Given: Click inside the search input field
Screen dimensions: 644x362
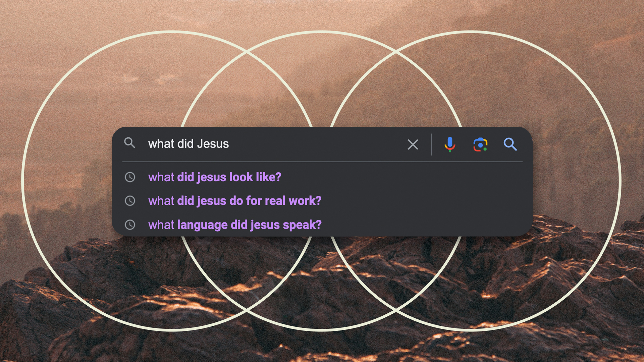Looking at the screenshot, I should pyautogui.click(x=268, y=144).
